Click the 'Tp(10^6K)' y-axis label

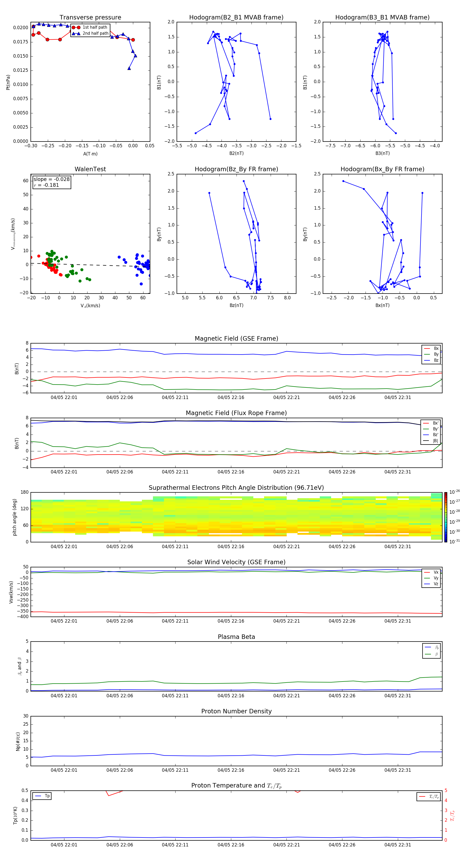(x=15, y=815)
